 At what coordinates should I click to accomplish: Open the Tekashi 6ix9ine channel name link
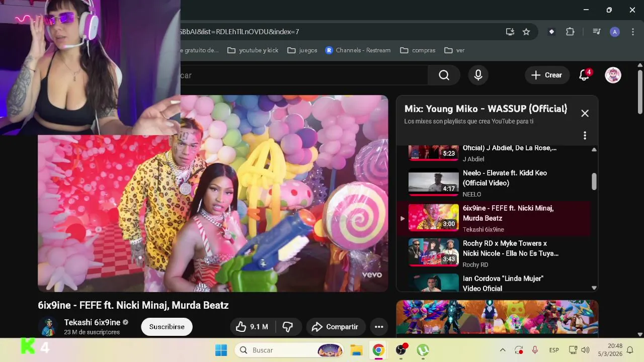coord(92,322)
